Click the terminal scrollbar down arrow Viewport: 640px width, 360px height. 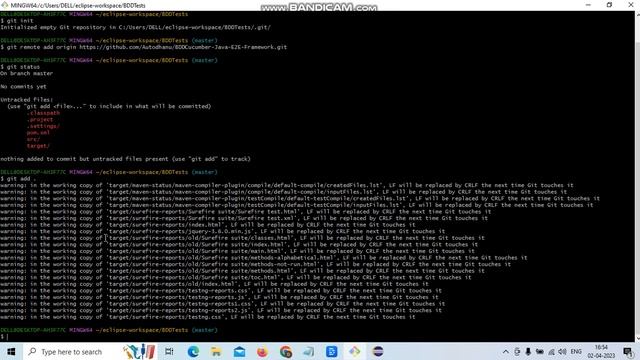click(x=638, y=338)
